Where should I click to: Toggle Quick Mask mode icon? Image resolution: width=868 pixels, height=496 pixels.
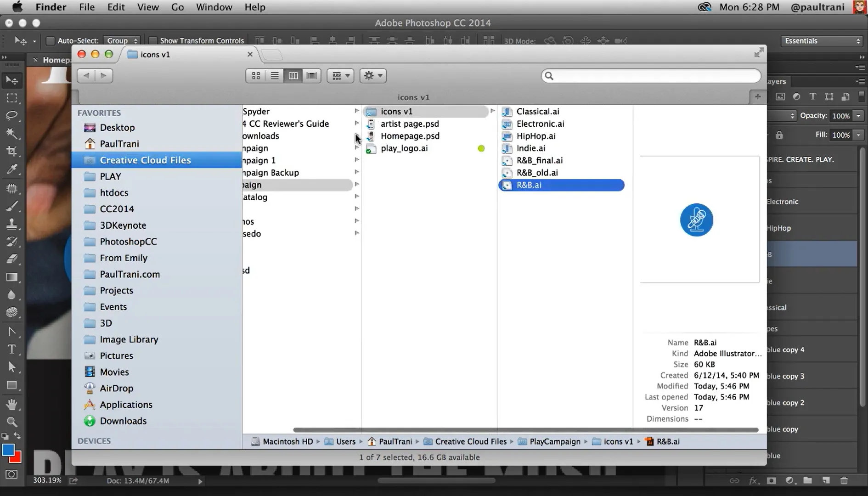coord(11,474)
